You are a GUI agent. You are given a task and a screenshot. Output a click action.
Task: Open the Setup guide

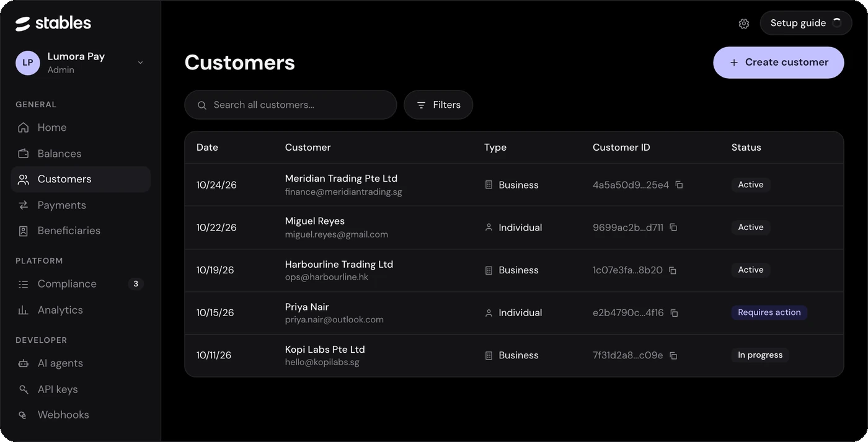[x=806, y=23]
